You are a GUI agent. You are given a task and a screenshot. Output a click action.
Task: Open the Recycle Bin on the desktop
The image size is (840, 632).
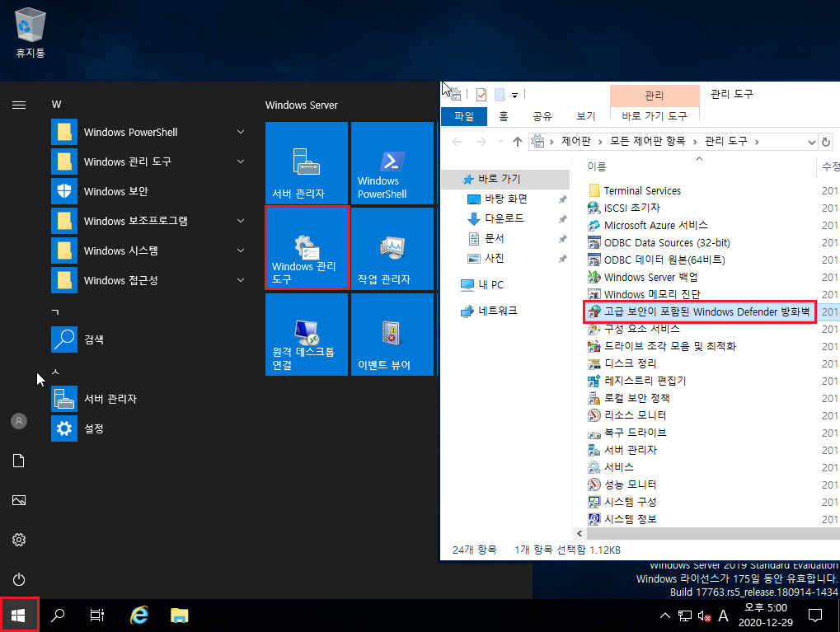(x=31, y=33)
